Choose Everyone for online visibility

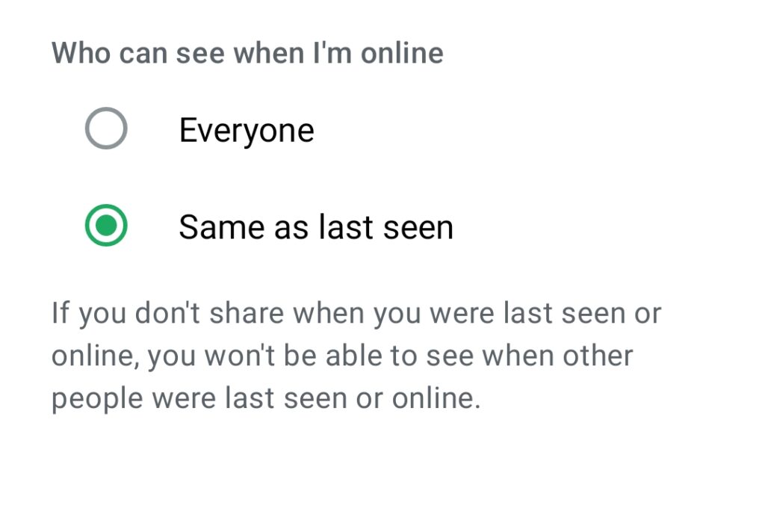106,129
